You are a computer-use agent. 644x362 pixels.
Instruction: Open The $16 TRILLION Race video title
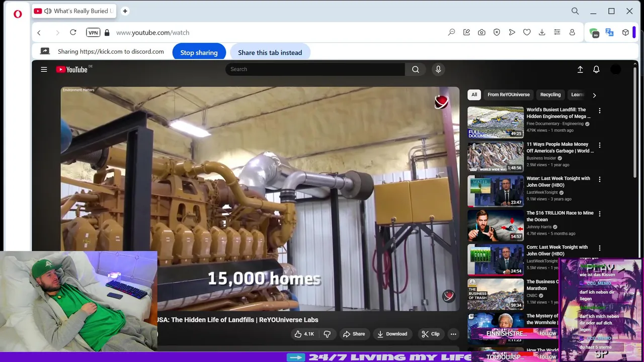click(x=560, y=216)
